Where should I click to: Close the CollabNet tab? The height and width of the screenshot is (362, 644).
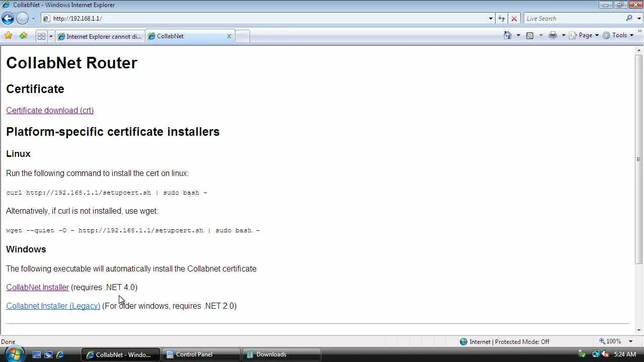coord(229,36)
